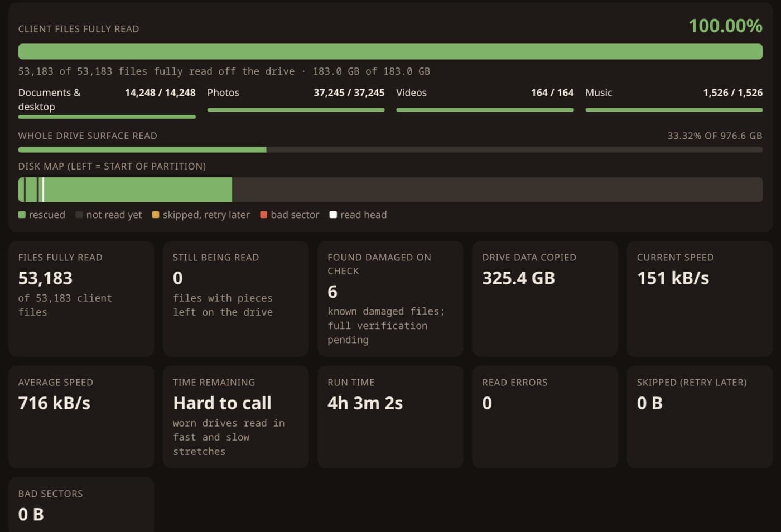Click the Music label
This screenshot has height=532, width=781.
(x=599, y=93)
